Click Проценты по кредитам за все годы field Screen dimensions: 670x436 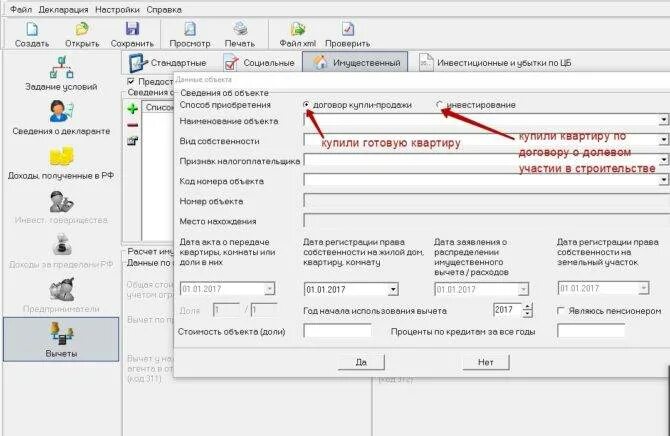pos(591,331)
